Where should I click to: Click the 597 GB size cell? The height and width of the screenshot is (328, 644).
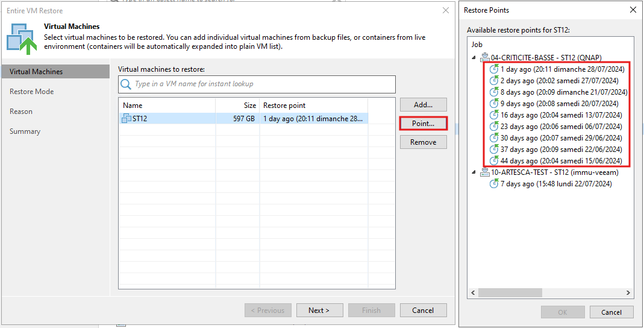[244, 118]
